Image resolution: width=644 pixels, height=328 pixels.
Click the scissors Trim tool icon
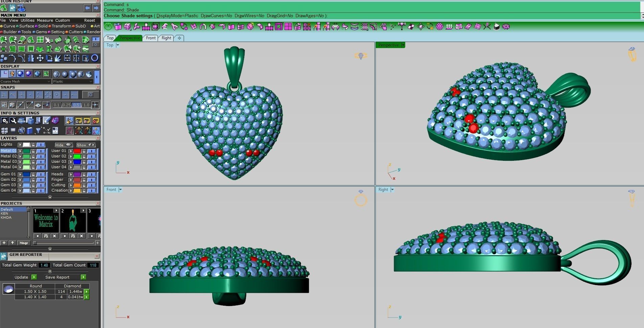click(86, 58)
